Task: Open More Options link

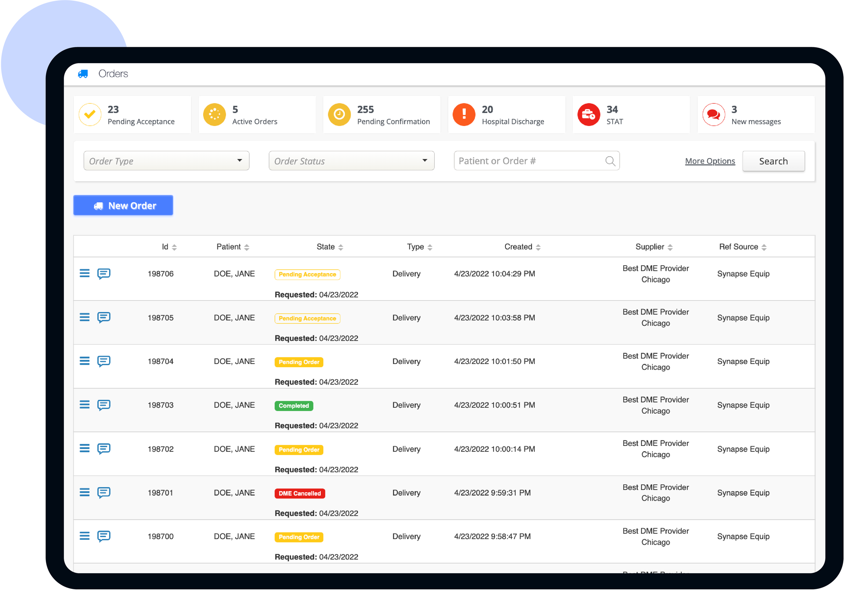Action: (x=710, y=161)
